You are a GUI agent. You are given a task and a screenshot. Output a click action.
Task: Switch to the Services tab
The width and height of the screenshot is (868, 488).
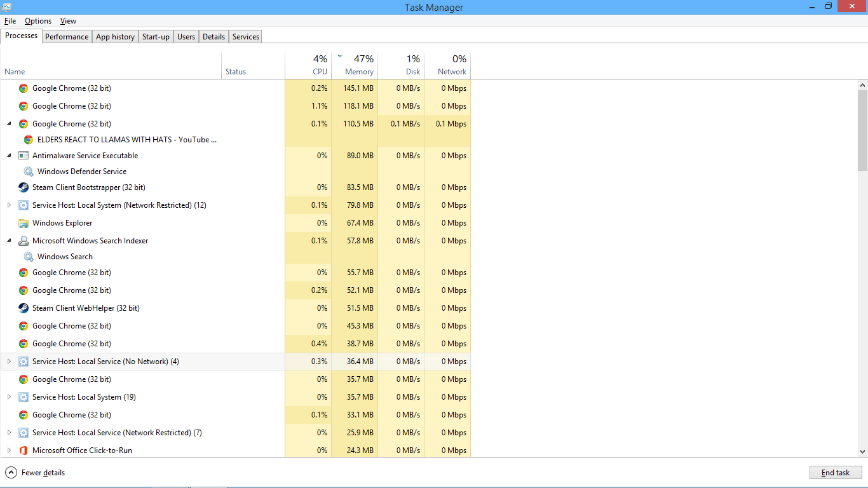click(x=246, y=37)
